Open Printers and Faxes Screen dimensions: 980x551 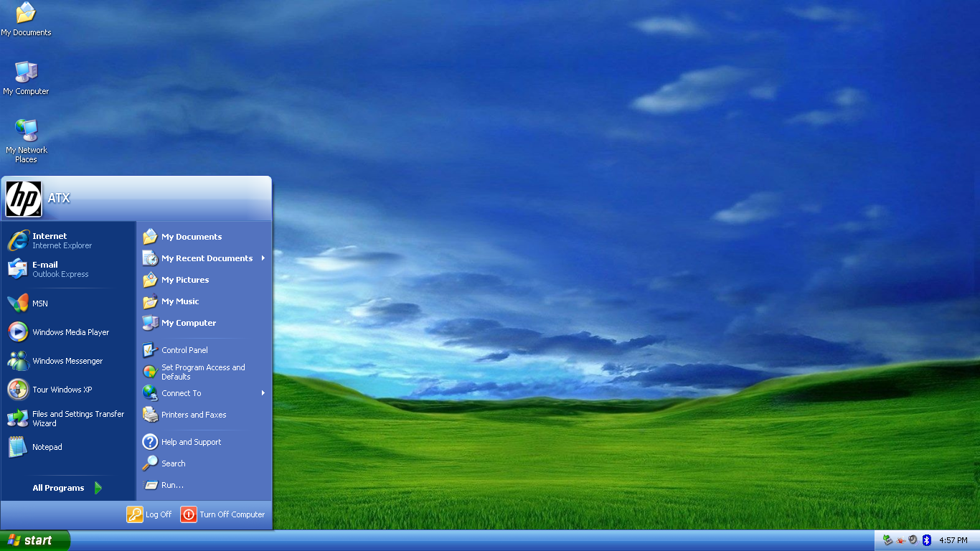pyautogui.click(x=204, y=415)
